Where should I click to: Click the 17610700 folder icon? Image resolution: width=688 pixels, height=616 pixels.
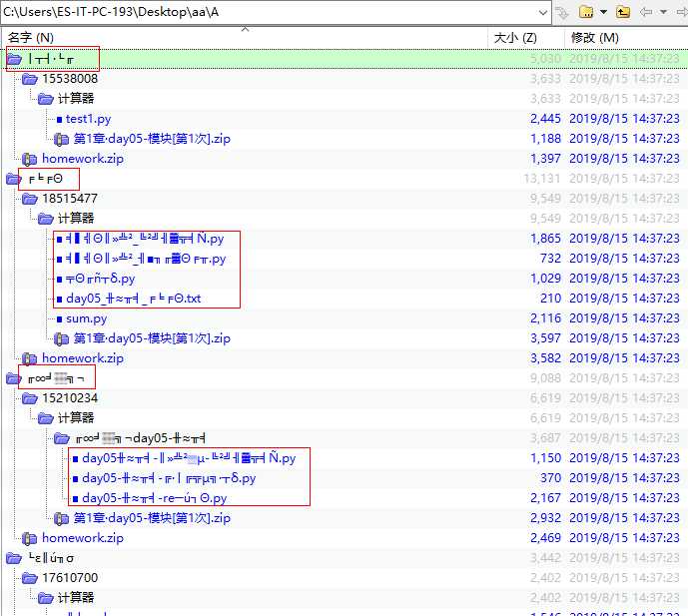click(29, 578)
